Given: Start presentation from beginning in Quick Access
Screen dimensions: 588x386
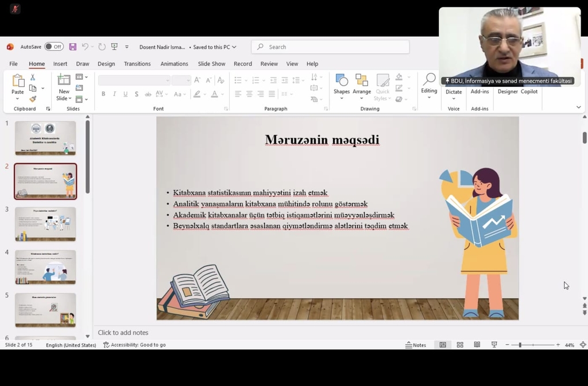Looking at the screenshot, I should click(114, 47).
